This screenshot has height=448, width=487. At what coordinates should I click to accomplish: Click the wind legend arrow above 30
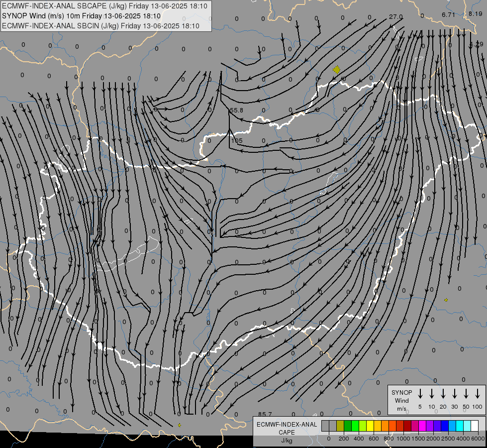click(x=455, y=394)
